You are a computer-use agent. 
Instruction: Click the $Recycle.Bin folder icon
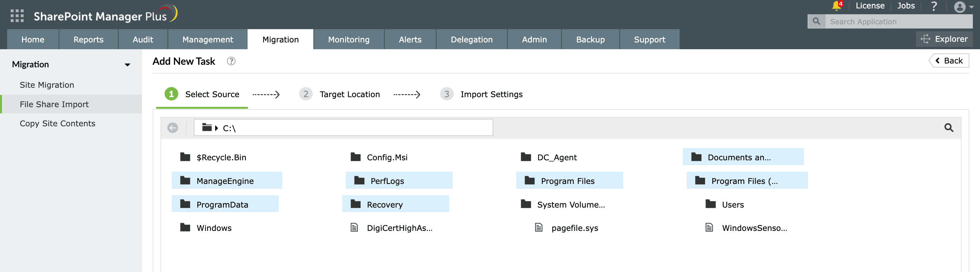(185, 156)
